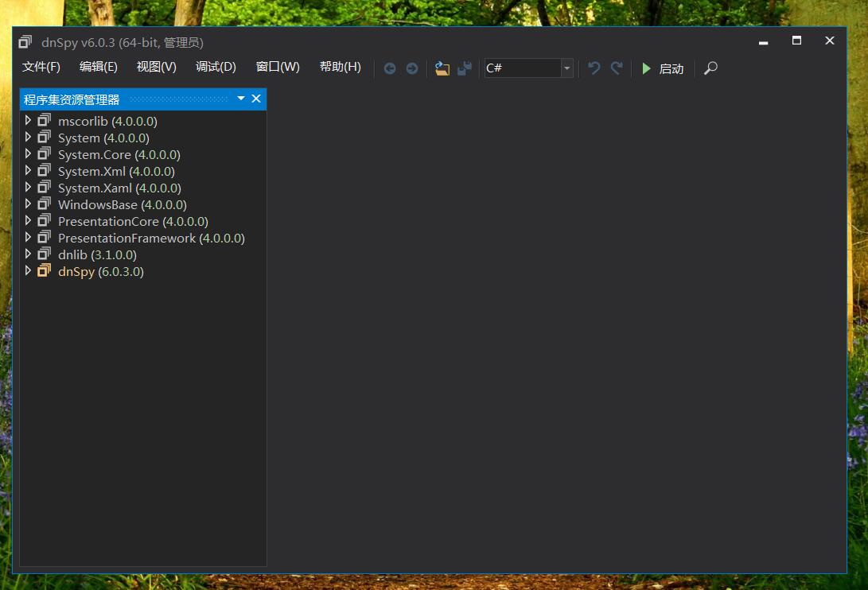Expand the System.Xml assembly node
Image resolution: width=868 pixels, height=590 pixels.
[x=28, y=171]
